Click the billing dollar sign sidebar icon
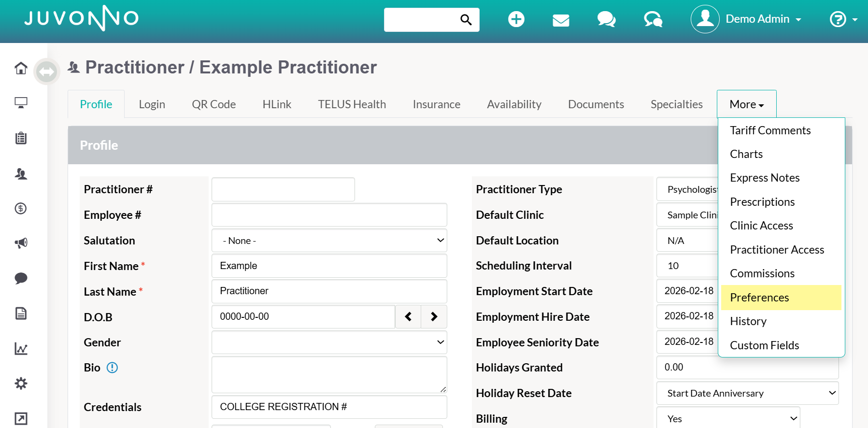 pos(21,209)
